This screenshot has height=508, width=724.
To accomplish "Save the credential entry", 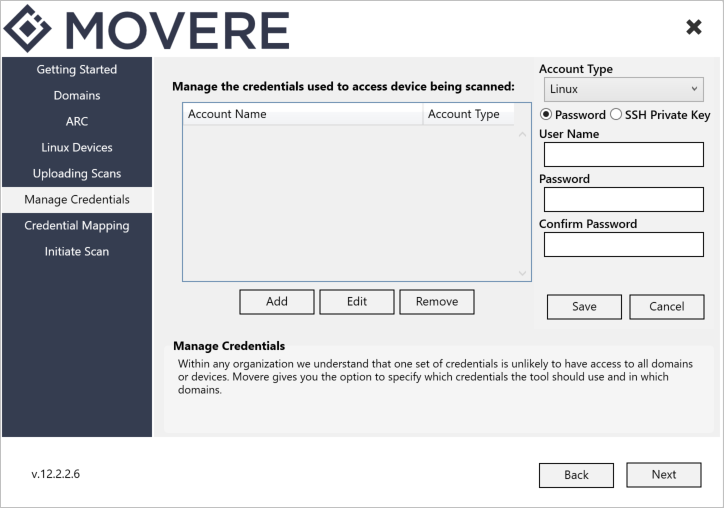I will pos(584,307).
